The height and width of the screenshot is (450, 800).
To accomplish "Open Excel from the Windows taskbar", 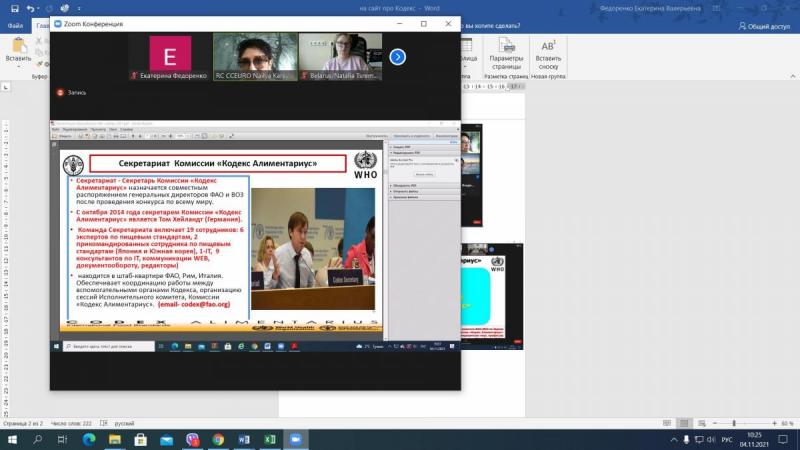I will pyautogui.click(x=270, y=439).
